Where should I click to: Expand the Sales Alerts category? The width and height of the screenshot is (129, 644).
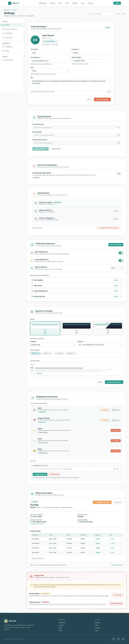pos(77,286)
